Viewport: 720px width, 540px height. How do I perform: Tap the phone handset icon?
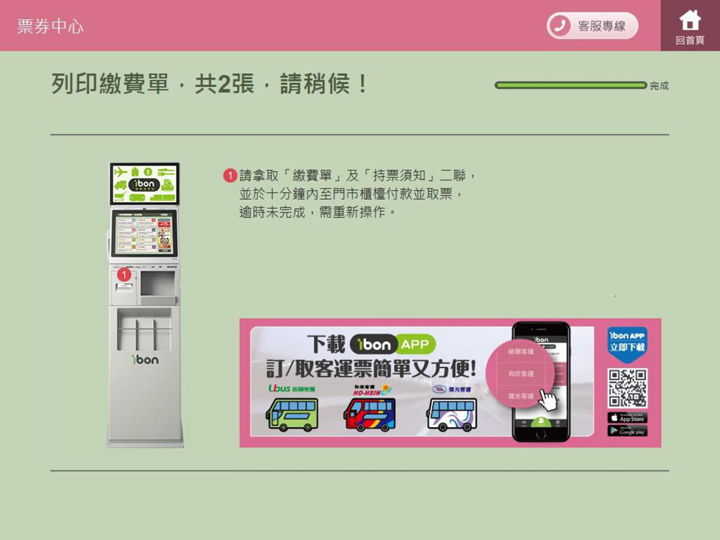(560, 26)
